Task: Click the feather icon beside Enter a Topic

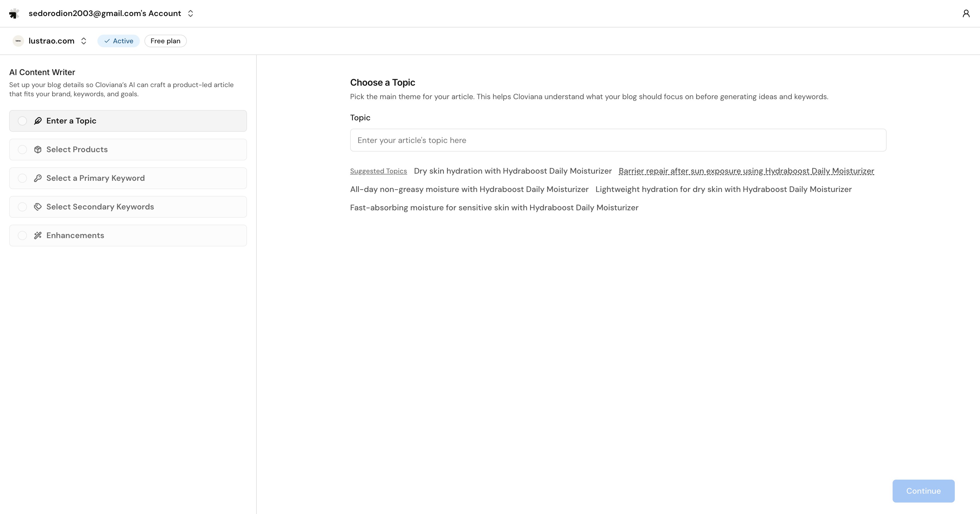Action: pos(38,121)
